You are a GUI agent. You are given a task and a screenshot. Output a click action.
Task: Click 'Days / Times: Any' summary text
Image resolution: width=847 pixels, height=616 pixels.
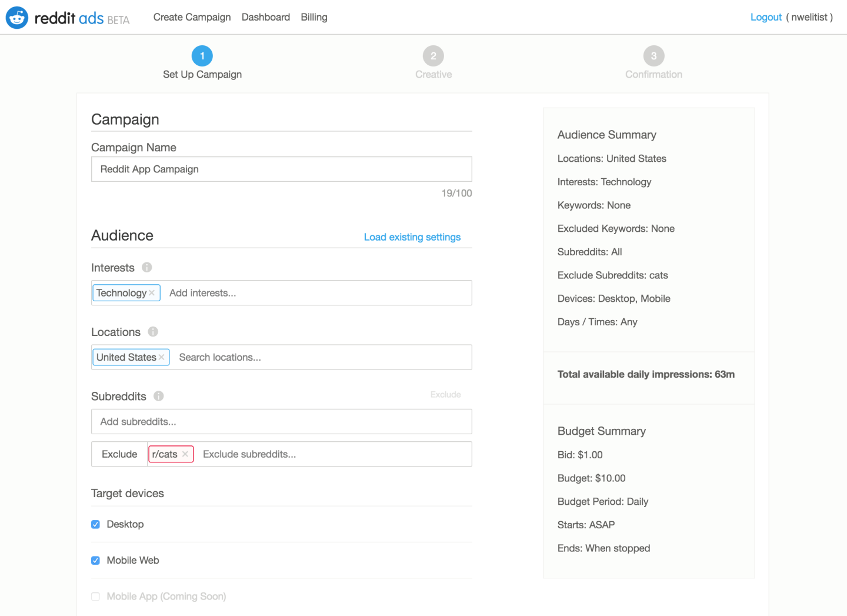[x=597, y=322]
